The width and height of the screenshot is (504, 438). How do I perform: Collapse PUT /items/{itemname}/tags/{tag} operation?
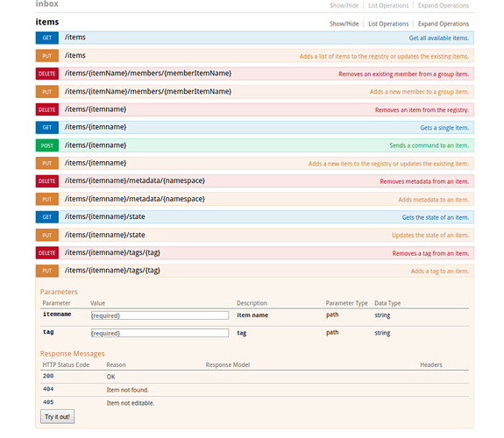[112, 271]
